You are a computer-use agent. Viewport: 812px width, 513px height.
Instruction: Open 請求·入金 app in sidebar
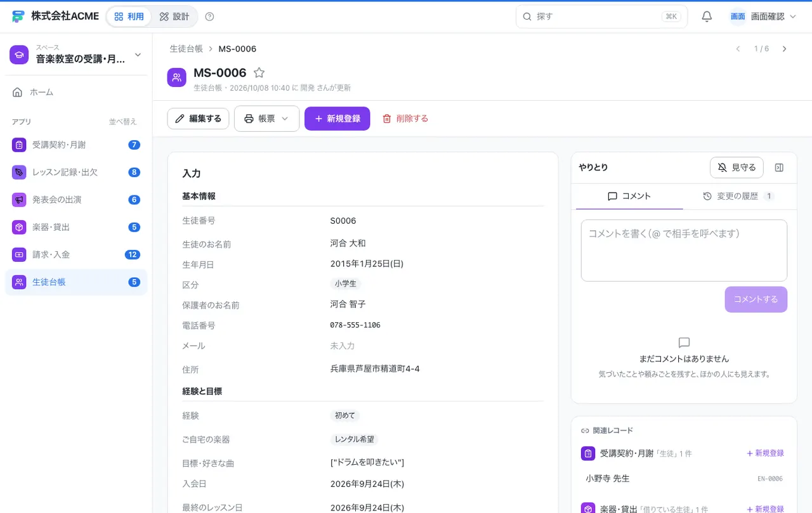pyautogui.click(x=76, y=254)
